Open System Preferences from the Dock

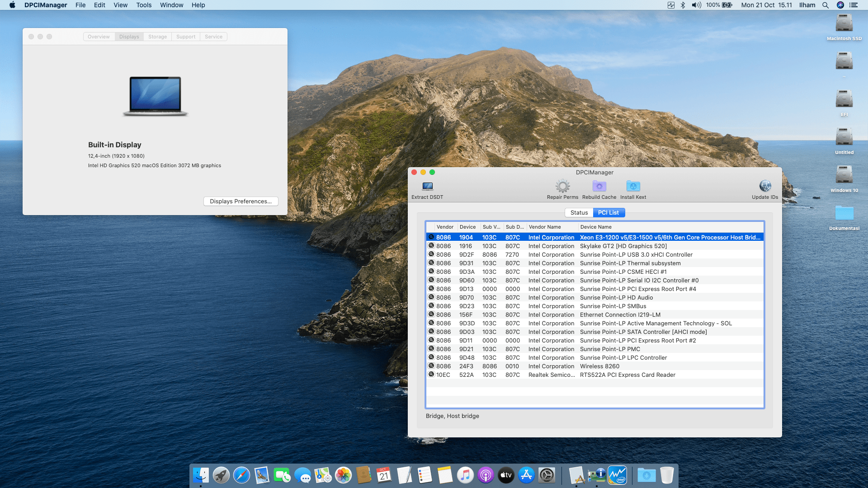tap(547, 475)
